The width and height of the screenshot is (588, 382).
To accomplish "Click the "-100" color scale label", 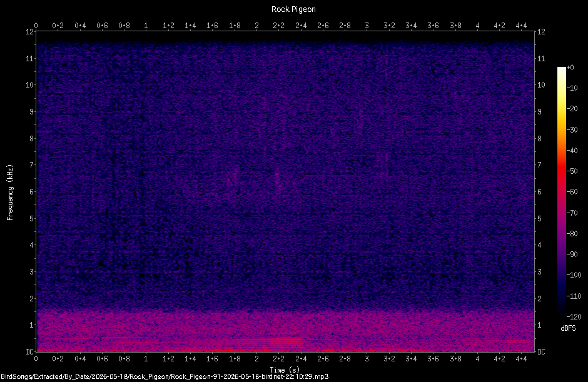I will (574, 275).
